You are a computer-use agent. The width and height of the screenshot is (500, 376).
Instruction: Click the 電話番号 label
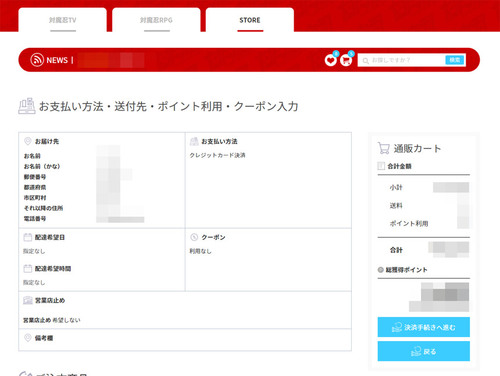tap(35, 219)
